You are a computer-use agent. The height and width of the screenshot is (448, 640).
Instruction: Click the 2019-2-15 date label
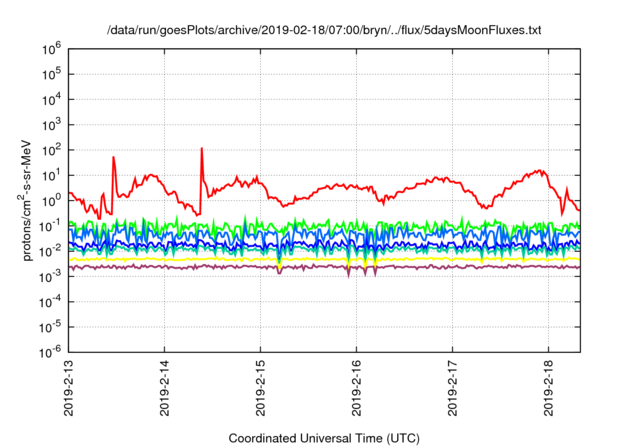[260, 388]
